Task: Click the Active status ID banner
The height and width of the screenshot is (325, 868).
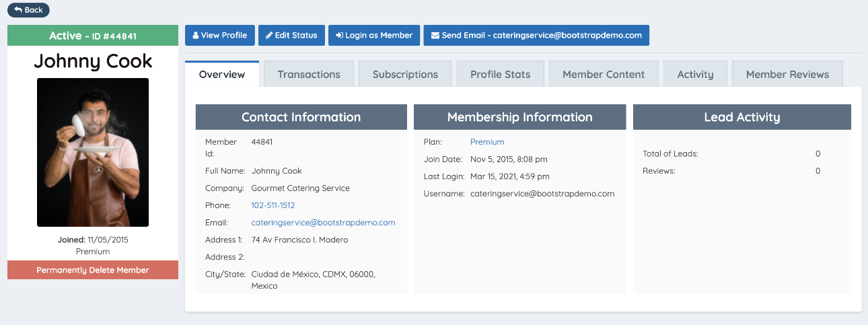Action: click(93, 36)
